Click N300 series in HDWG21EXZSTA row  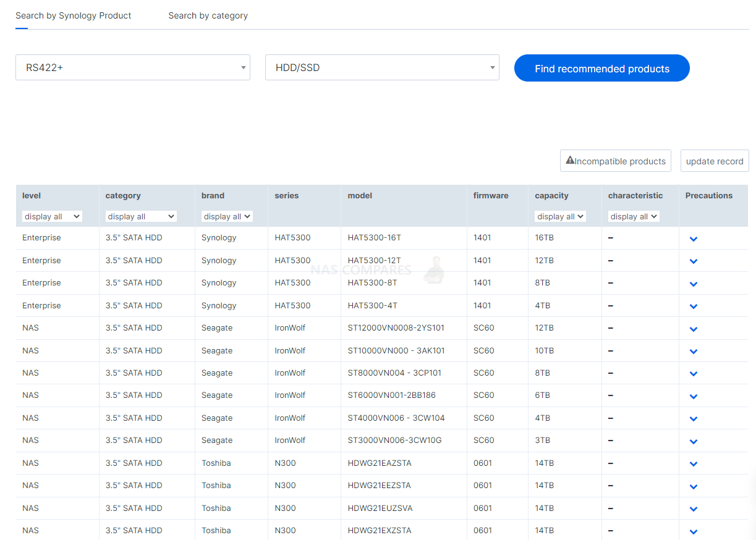pos(285,530)
